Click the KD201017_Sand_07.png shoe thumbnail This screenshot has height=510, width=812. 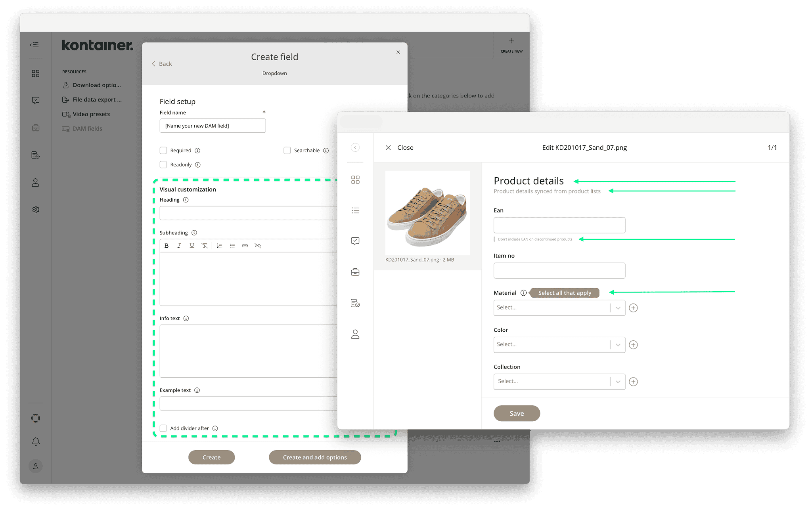click(427, 213)
